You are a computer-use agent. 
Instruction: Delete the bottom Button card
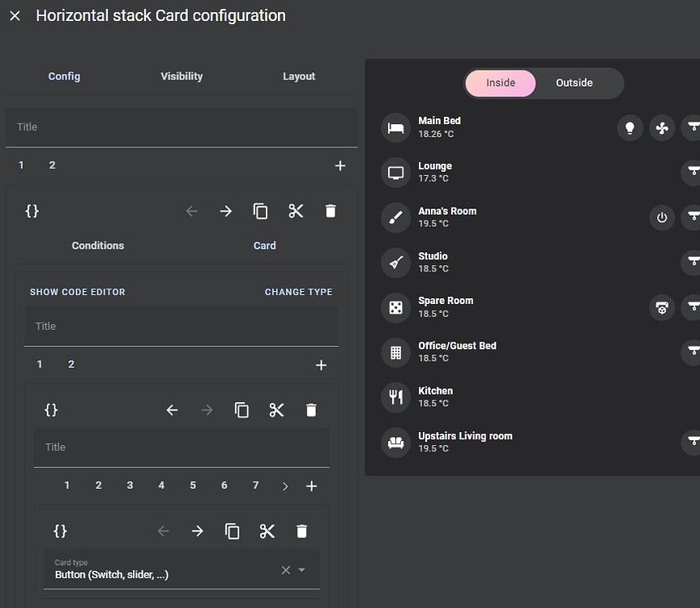(x=301, y=531)
